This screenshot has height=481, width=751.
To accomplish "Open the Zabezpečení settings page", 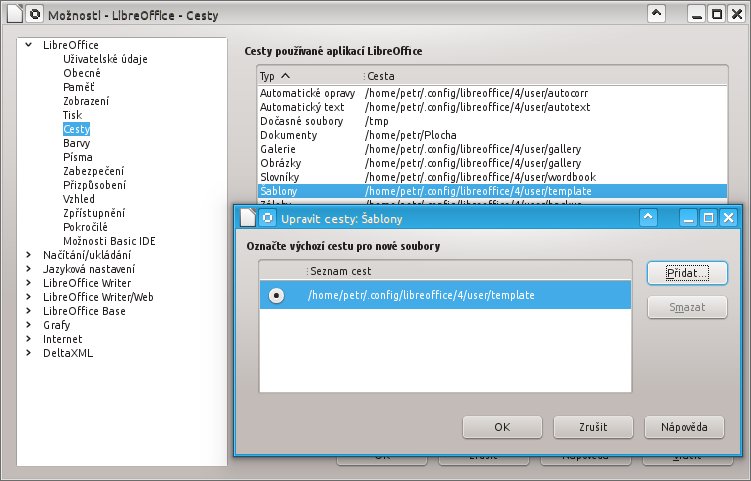I will (x=93, y=171).
